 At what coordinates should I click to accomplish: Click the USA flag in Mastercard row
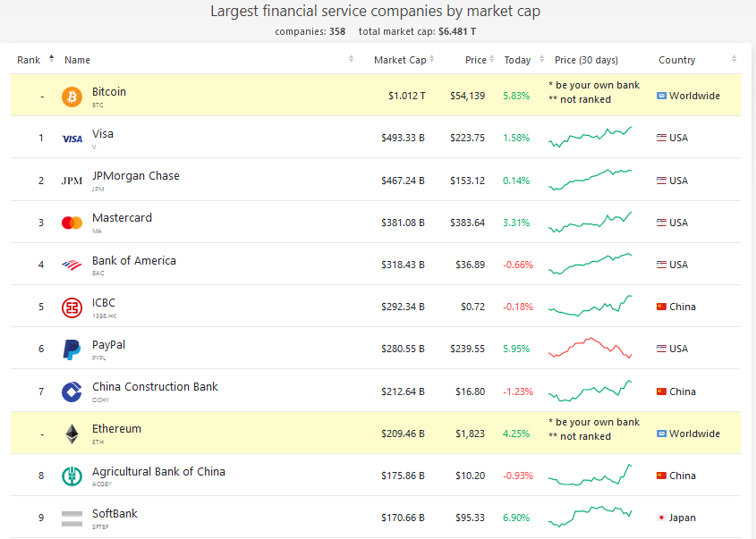pyautogui.click(x=661, y=223)
